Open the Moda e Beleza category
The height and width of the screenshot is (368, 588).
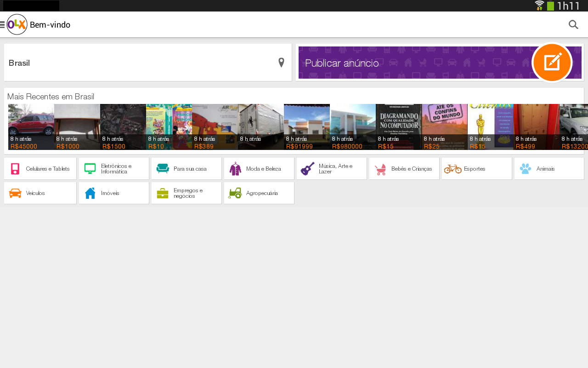[259, 169]
